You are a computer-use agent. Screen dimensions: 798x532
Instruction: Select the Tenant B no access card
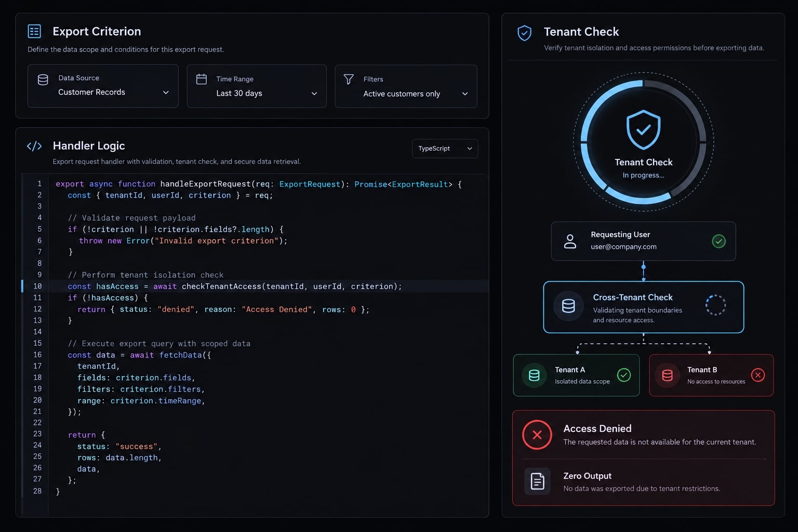coord(711,375)
